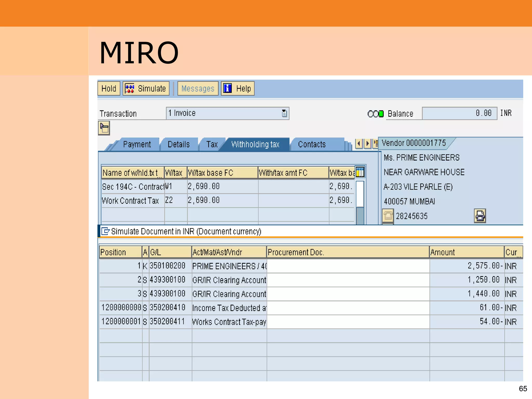Click position 1200000001 cell
Viewport: 532px width, 399px height.
[121, 322]
